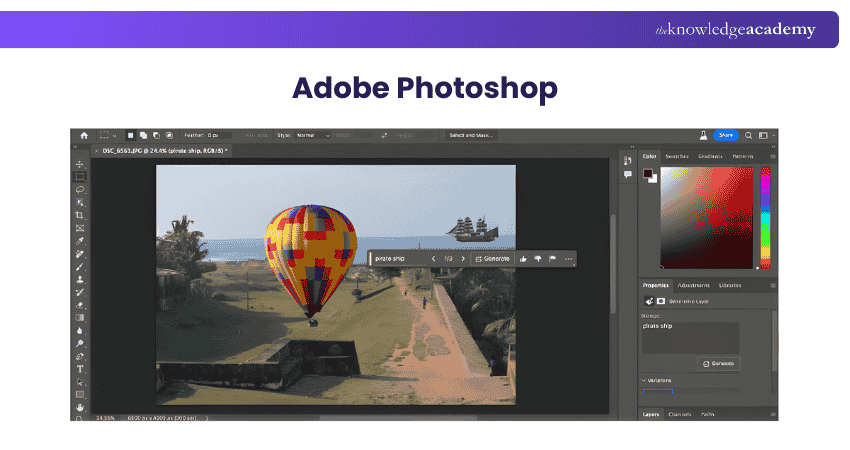Image resolution: width=850 pixels, height=450 pixels.
Task: Swap width and height arrows
Action: (x=384, y=136)
